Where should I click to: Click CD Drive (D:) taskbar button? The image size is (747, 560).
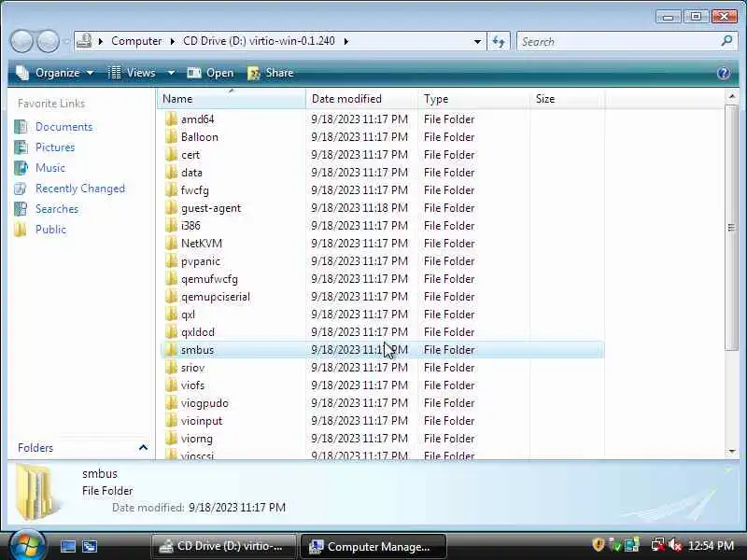pyautogui.click(x=224, y=546)
